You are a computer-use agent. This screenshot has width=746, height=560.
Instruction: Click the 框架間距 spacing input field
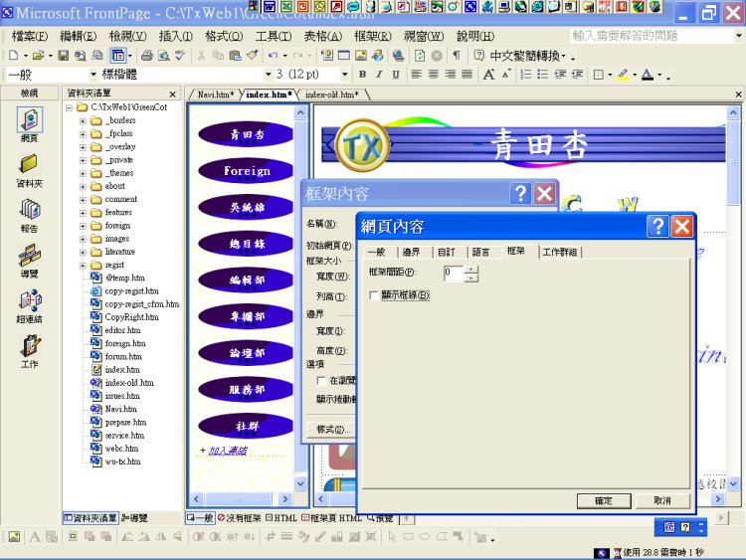(454, 273)
